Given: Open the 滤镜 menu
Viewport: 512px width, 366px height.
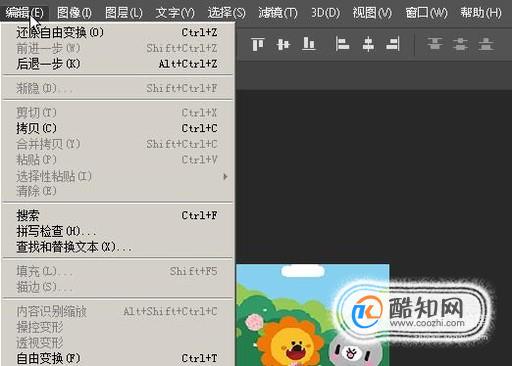Looking at the screenshot, I should click(278, 13).
